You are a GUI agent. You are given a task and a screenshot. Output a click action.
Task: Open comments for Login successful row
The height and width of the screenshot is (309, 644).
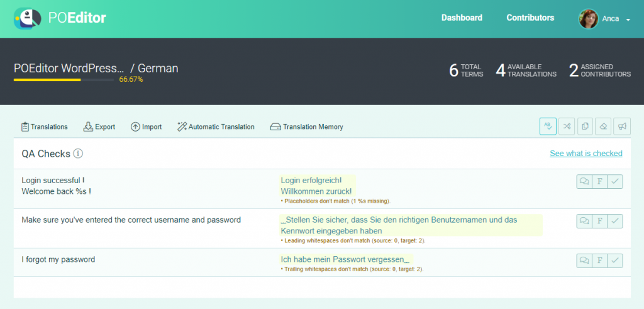(584, 181)
